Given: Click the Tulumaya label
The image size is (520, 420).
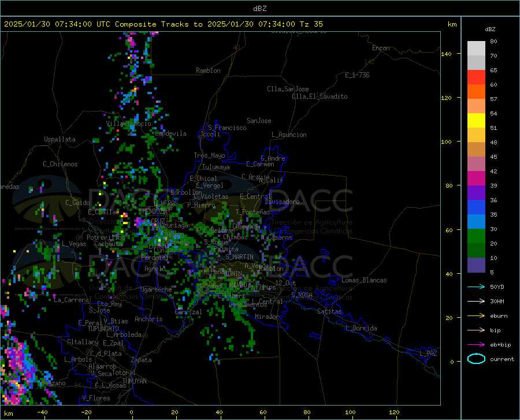Looking at the screenshot, I should click(216, 167).
